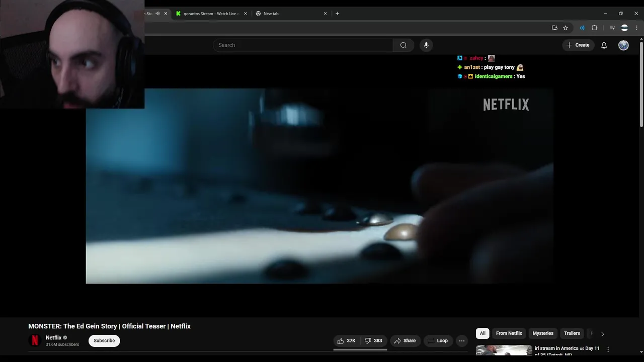Expand more filter chips with right chevron
Viewport: 644px width, 362px height.
click(602, 334)
